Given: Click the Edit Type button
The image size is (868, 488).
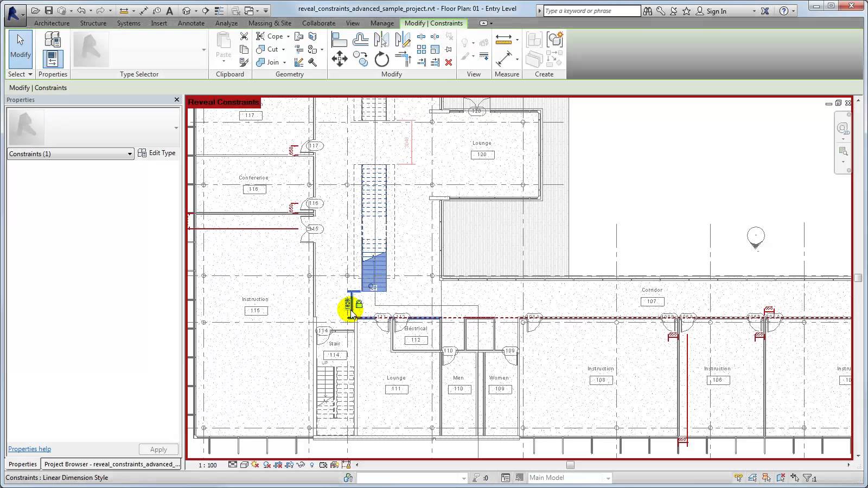Looking at the screenshot, I should click(157, 153).
